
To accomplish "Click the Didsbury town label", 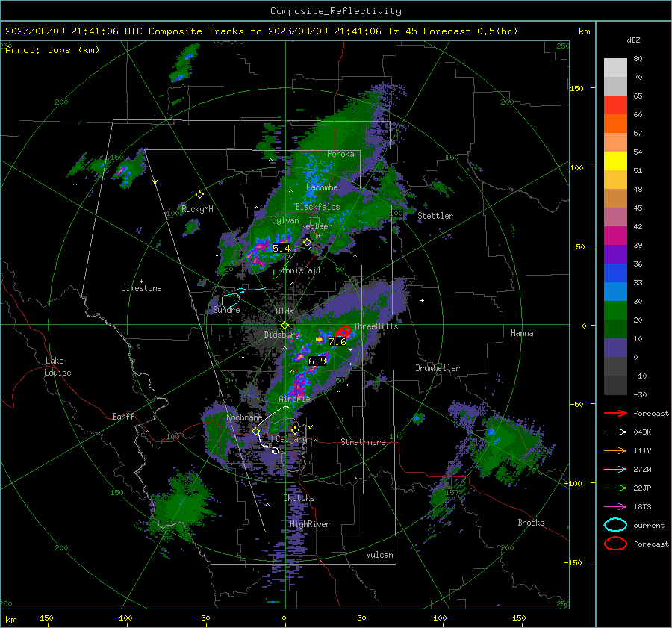I will pyautogui.click(x=281, y=335).
